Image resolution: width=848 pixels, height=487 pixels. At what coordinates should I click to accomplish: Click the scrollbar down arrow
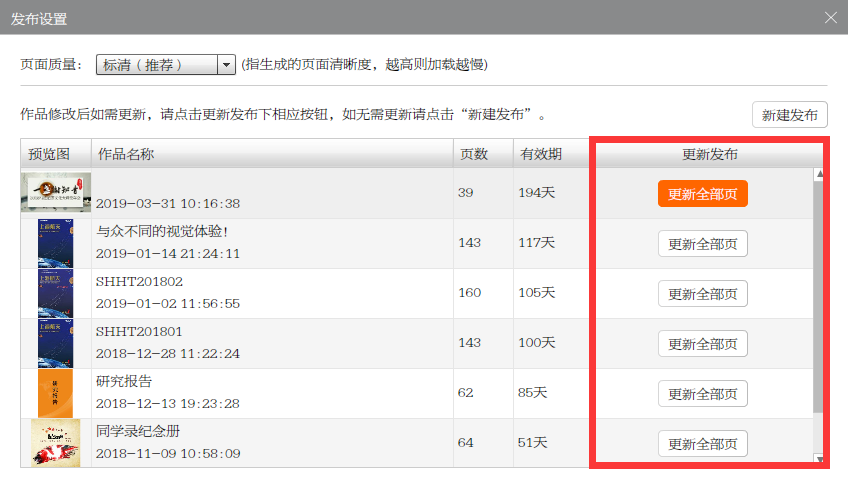820,459
